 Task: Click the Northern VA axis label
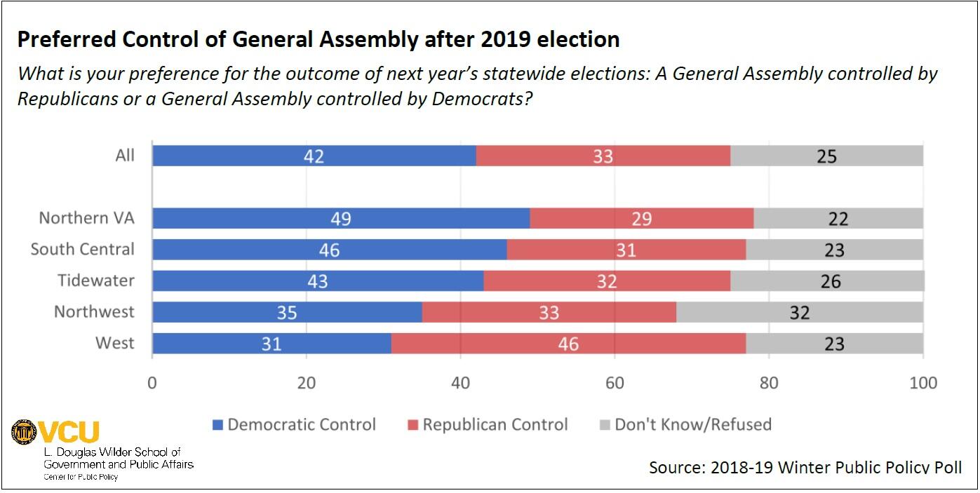pos(86,218)
